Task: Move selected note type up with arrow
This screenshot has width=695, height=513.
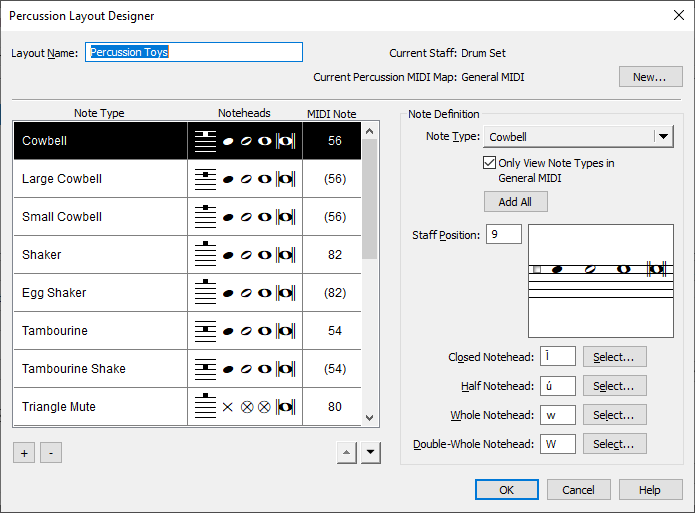Action: (346, 453)
